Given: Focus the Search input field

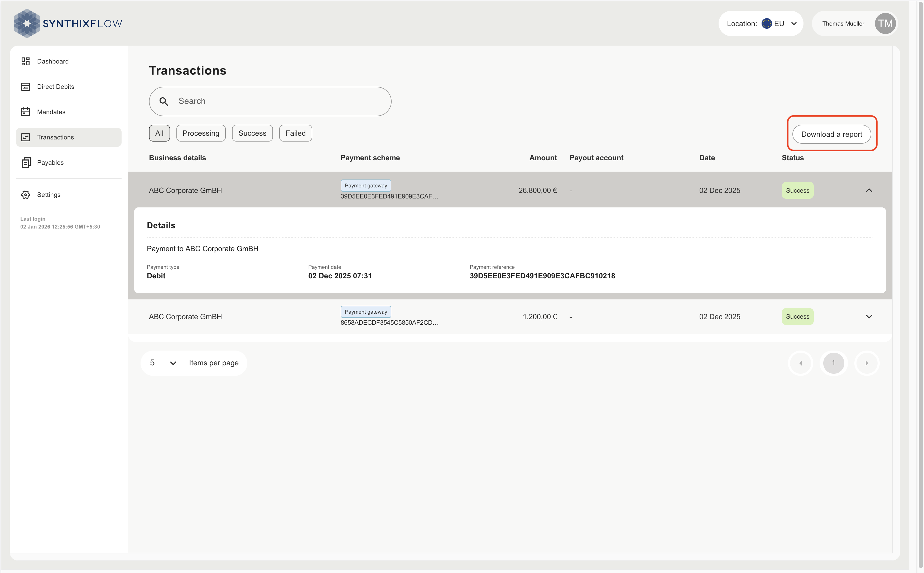Looking at the screenshot, I should tap(270, 101).
